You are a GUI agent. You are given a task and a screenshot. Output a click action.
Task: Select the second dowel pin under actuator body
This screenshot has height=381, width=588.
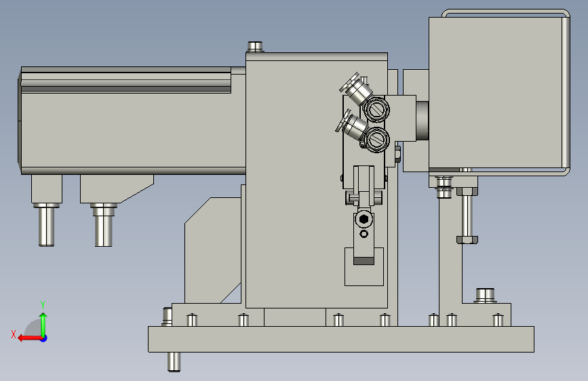104,225
